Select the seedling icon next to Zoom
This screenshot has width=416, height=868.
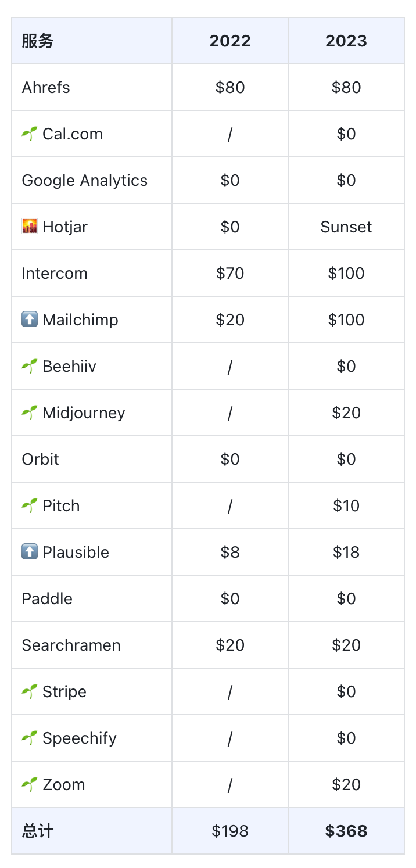point(30,785)
